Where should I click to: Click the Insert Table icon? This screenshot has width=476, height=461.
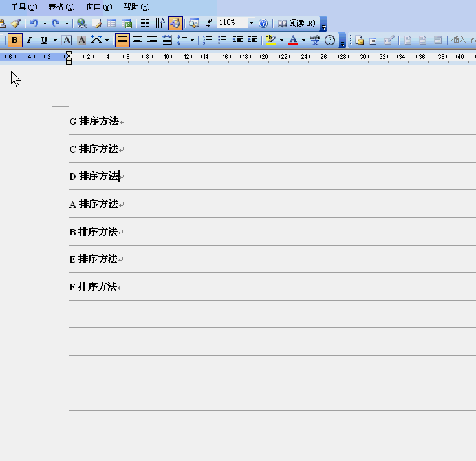pos(112,23)
